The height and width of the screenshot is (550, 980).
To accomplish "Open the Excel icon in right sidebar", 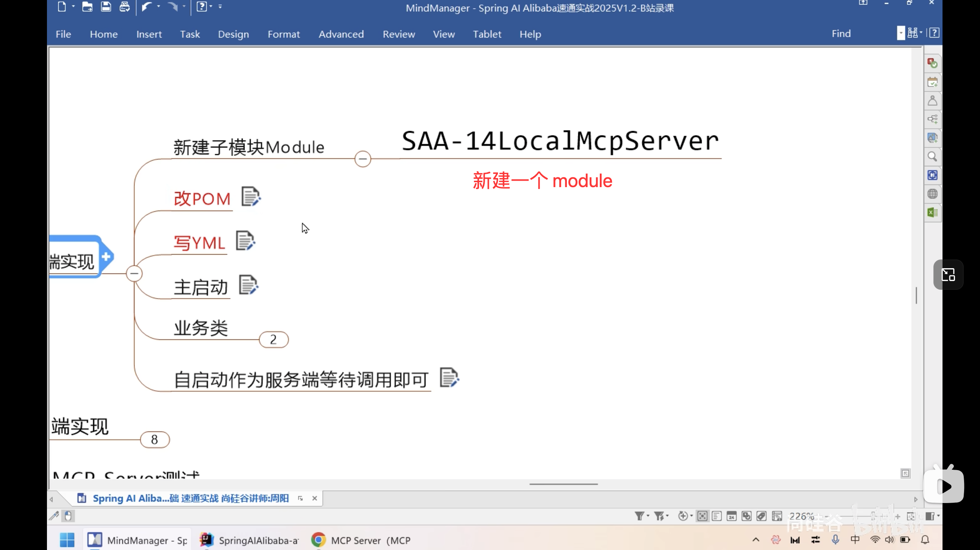I will [x=932, y=212].
